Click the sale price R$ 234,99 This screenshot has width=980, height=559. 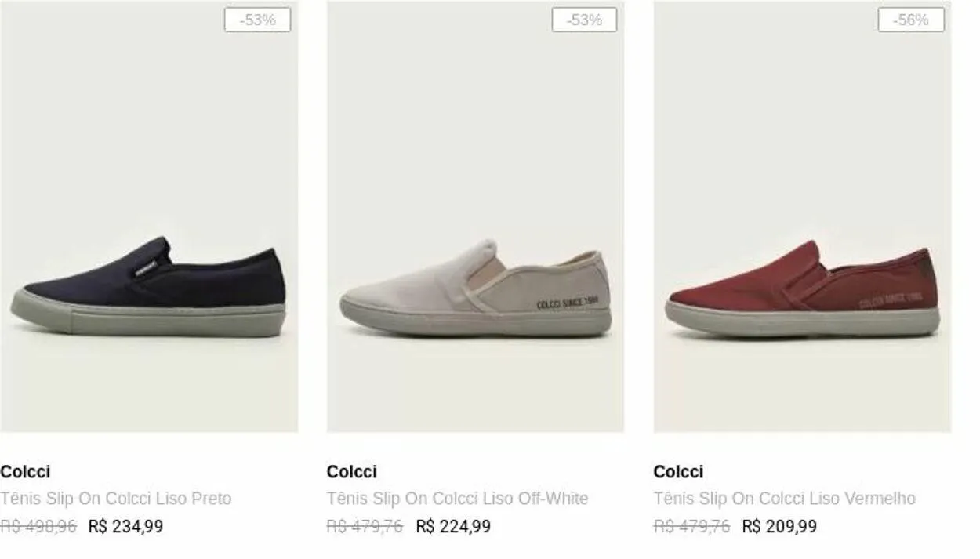(126, 527)
